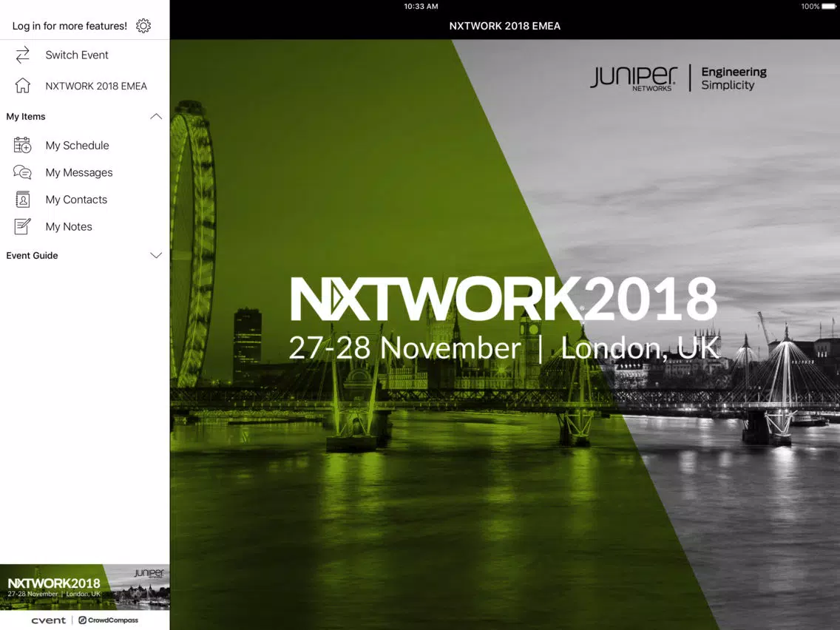
Task: Open the My Contacts address book icon
Action: tap(22, 200)
